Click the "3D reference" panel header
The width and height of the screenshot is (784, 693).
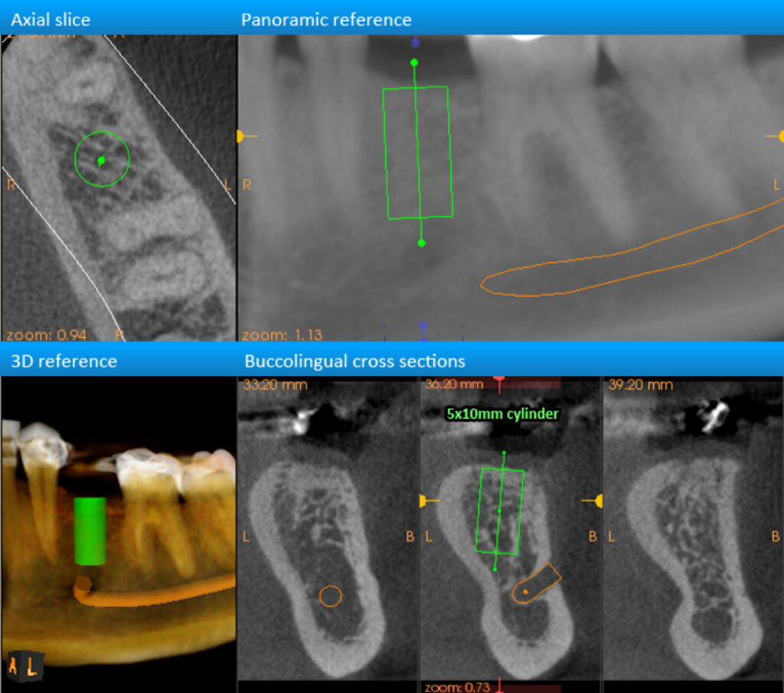(x=64, y=361)
